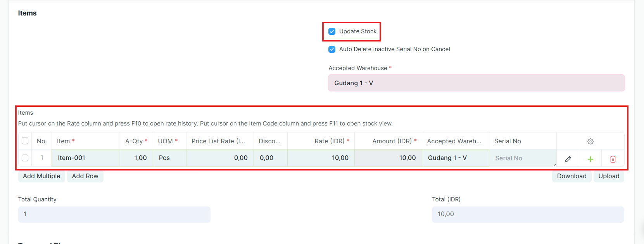Click the Add Multiple button
The image size is (644, 244).
pos(41,176)
